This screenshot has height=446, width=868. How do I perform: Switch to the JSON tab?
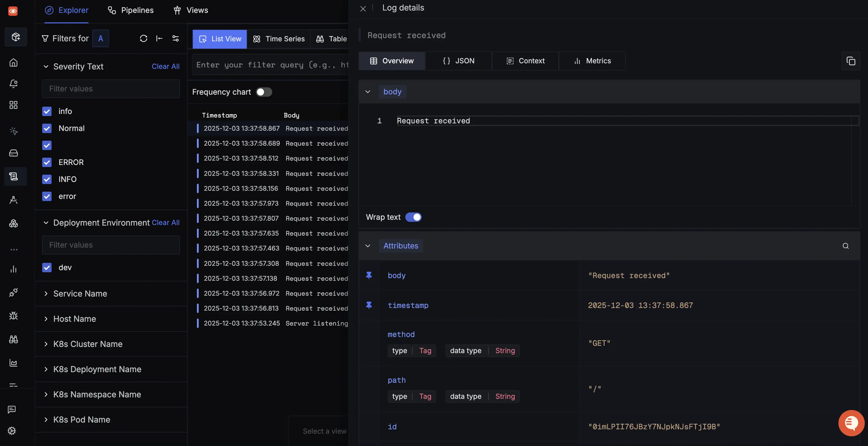coord(459,61)
